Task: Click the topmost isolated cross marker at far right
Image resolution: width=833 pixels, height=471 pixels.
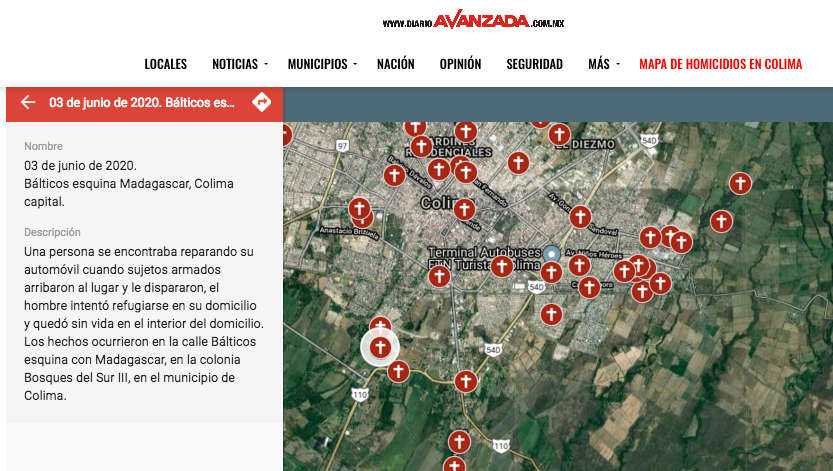Action: coord(740,183)
